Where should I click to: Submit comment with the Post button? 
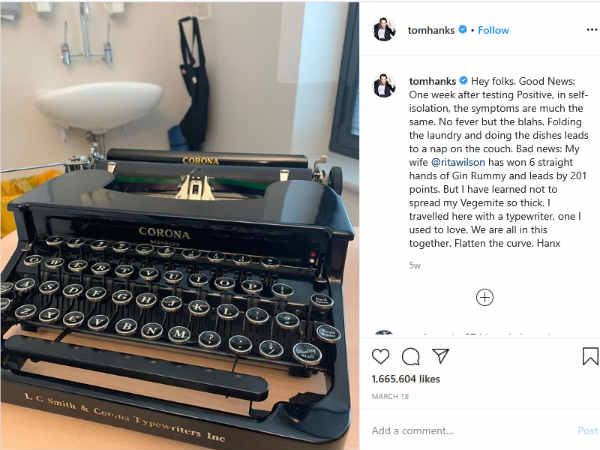click(587, 430)
